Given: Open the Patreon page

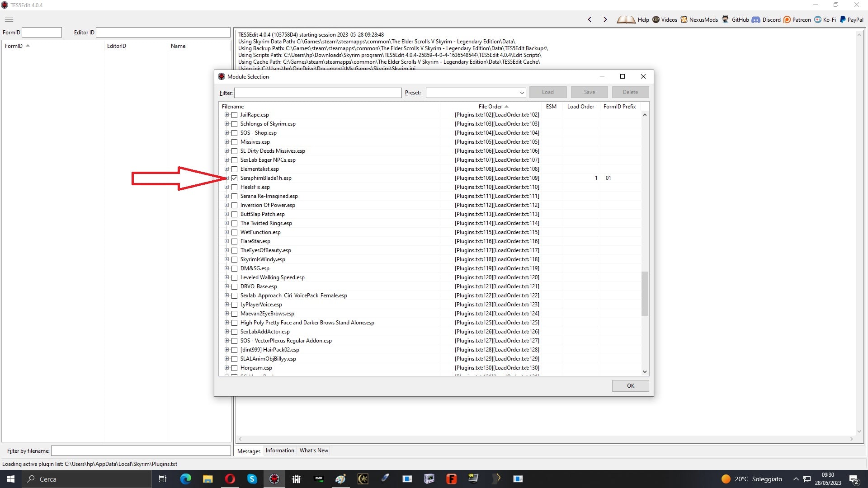Looking at the screenshot, I should coord(797,19).
